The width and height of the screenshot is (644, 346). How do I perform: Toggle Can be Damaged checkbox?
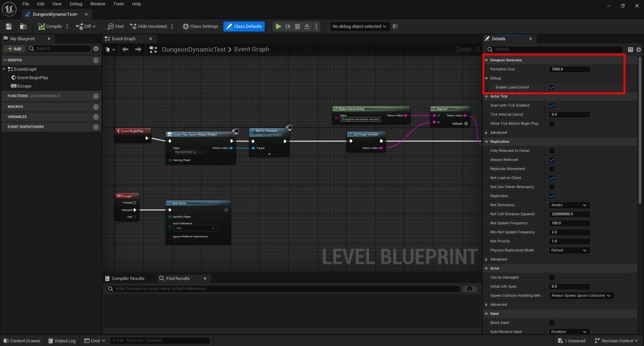552,278
